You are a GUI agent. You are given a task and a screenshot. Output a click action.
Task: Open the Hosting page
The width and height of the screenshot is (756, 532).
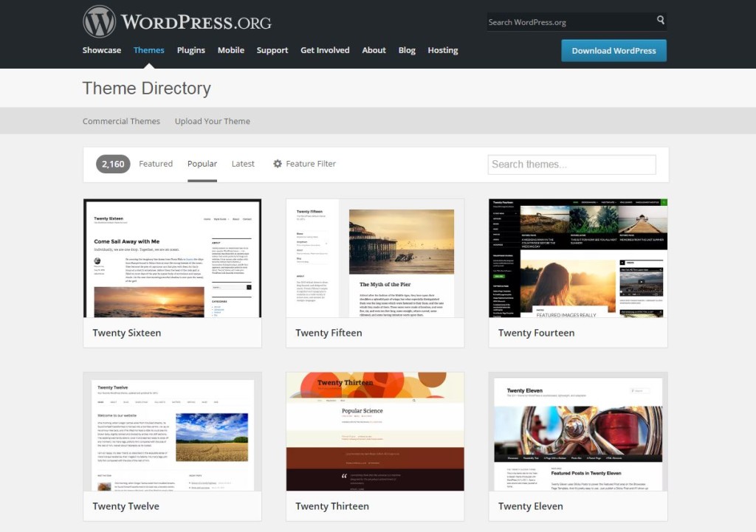[x=443, y=50]
